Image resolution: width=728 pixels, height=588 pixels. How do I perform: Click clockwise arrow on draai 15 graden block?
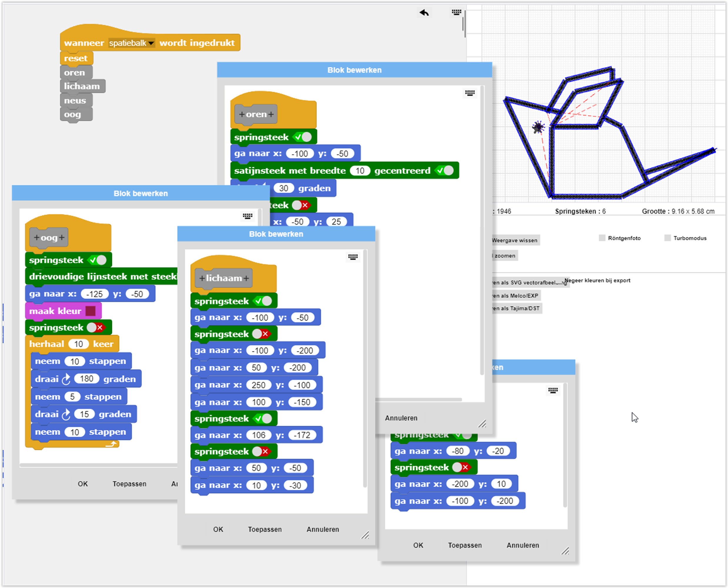tap(66, 415)
